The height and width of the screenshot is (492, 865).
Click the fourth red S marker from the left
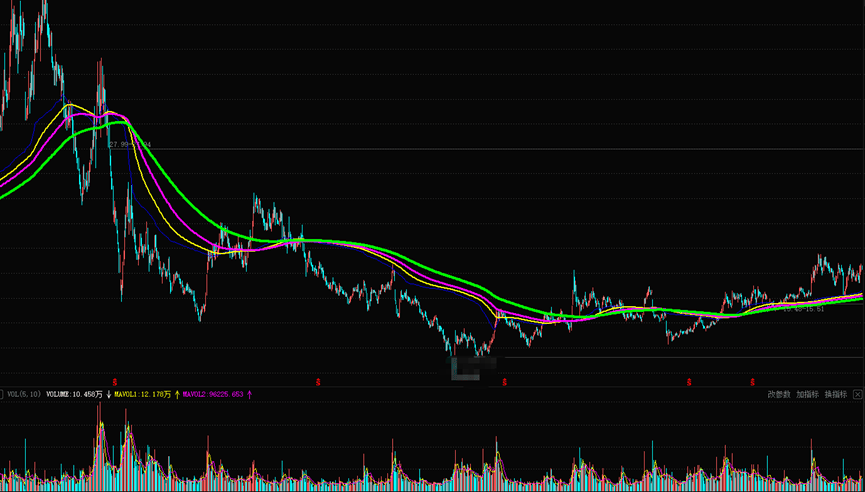coord(689,381)
